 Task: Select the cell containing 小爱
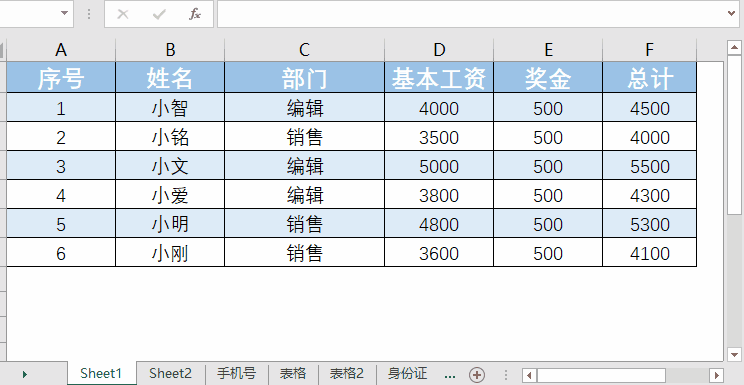click(170, 195)
